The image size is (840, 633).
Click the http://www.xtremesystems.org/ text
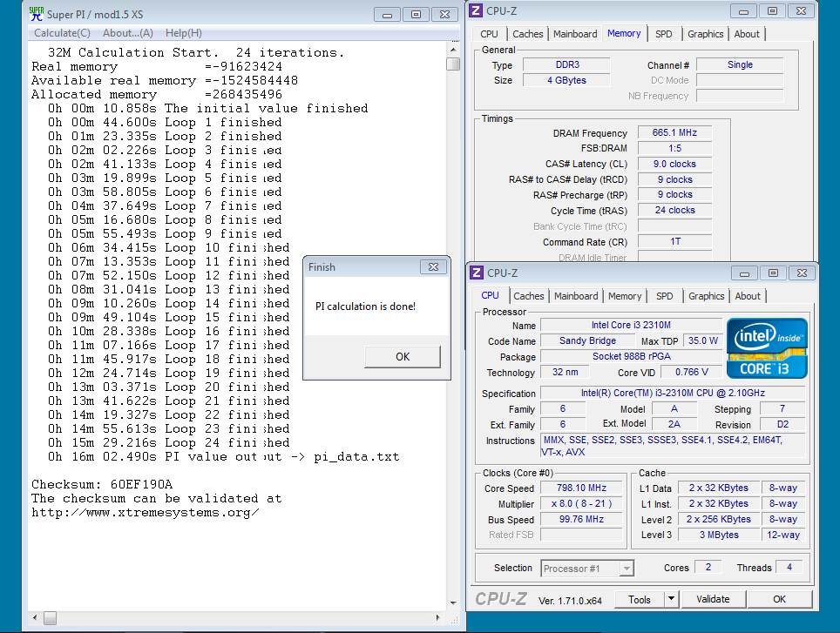tap(146, 513)
